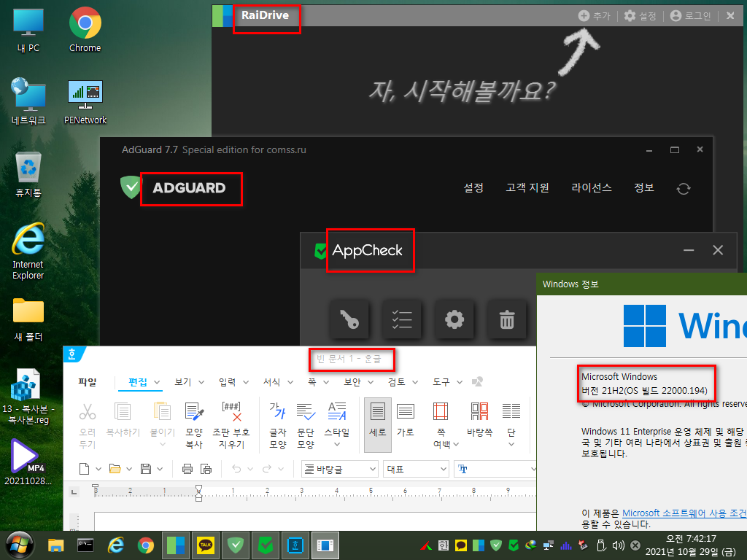Select the PENetwork desktop icon
747x560 pixels.
click(85, 102)
